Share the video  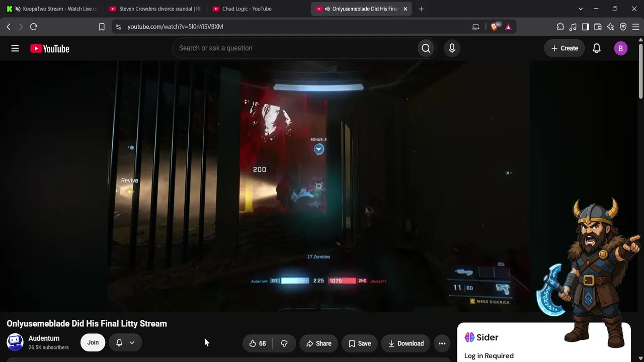pyautogui.click(x=319, y=343)
